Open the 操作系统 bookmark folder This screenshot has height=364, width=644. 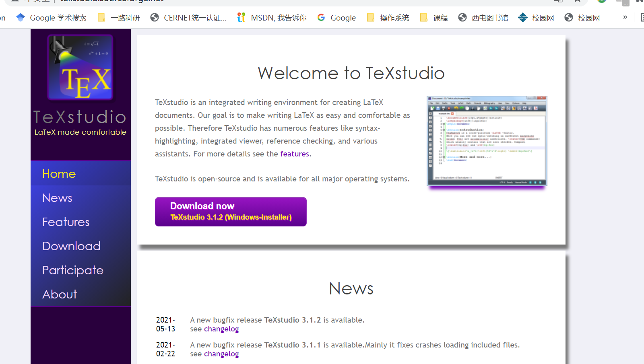pos(388,18)
